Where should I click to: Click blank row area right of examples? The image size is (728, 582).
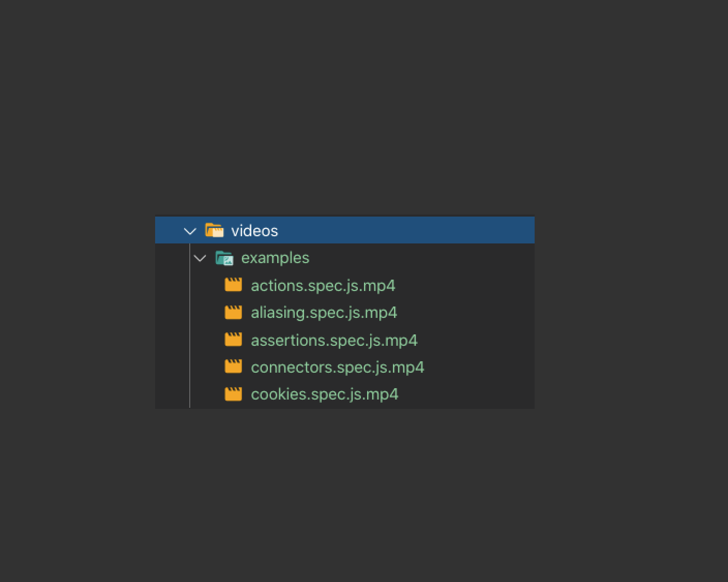coord(424,258)
